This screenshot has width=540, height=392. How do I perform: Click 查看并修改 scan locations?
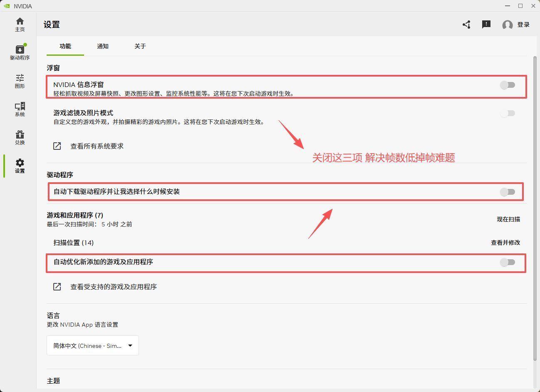point(505,243)
